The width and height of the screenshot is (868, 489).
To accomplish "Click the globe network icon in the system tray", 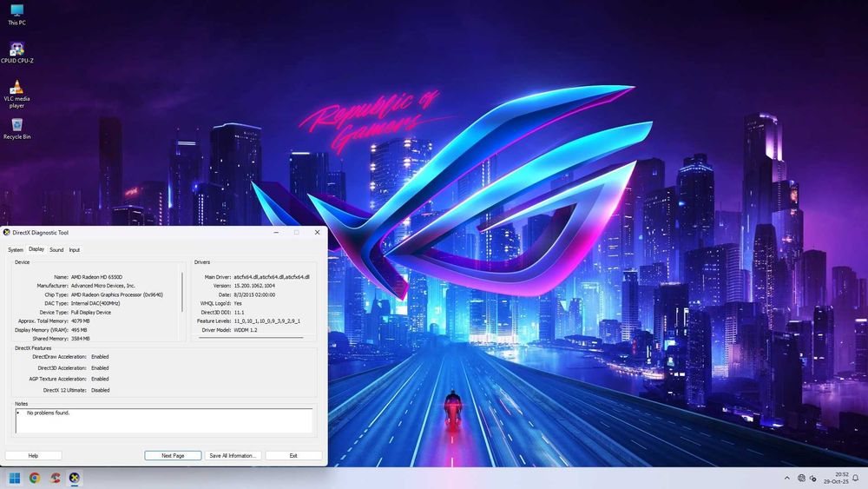I will coord(801,478).
